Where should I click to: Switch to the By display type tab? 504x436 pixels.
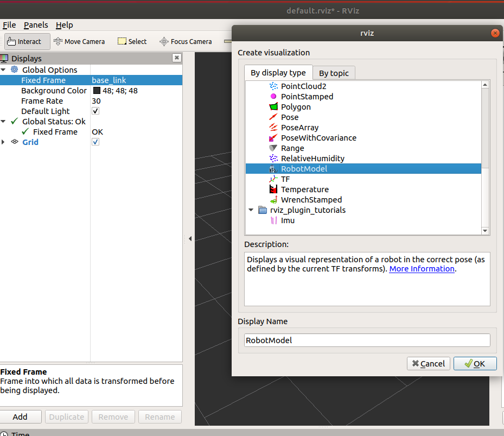coord(278,73)
